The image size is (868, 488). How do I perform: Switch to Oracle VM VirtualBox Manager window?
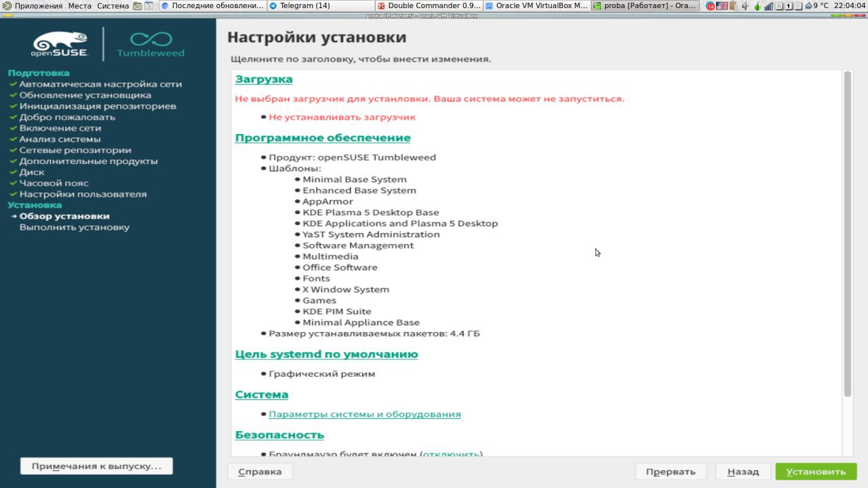[x=536, y=5]
